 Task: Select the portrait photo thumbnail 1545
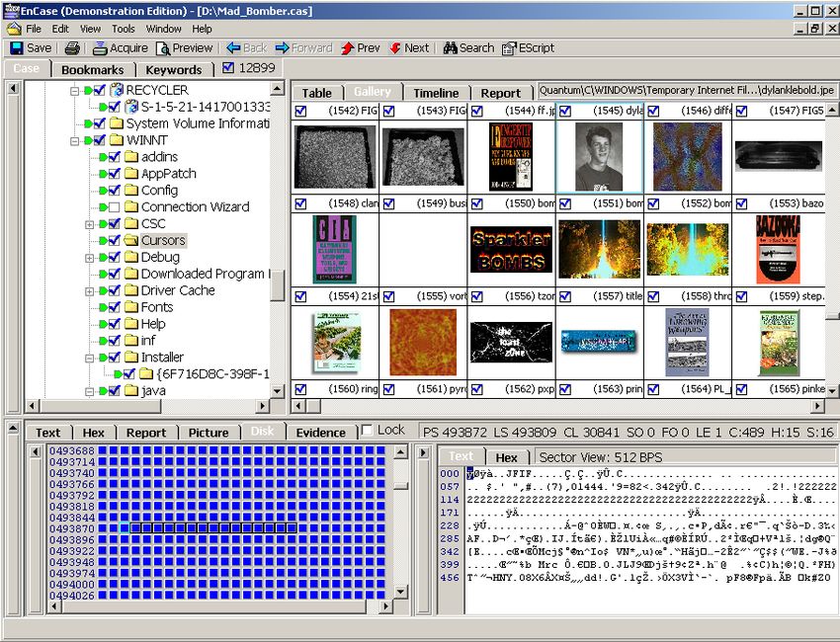pos(599,157)
